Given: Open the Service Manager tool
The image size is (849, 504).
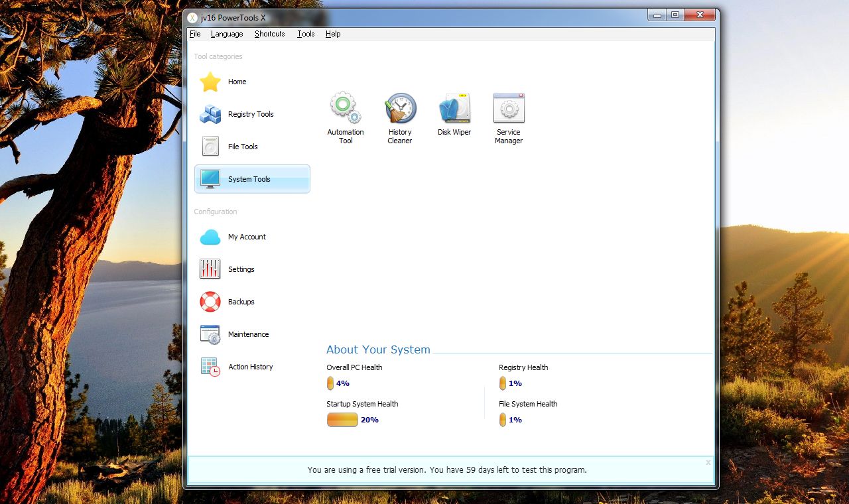Looking at the screenshot, I should 509,108.
